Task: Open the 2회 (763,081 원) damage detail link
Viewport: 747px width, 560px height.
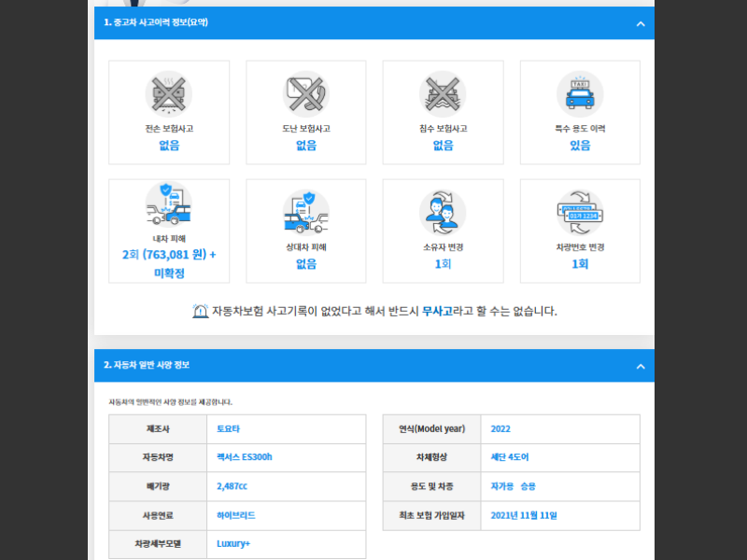Action: tap(168, 254)
